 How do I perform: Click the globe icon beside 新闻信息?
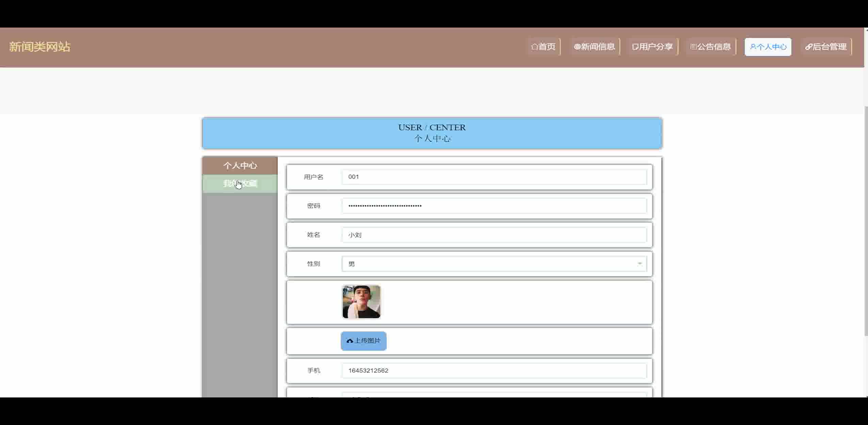577,47
